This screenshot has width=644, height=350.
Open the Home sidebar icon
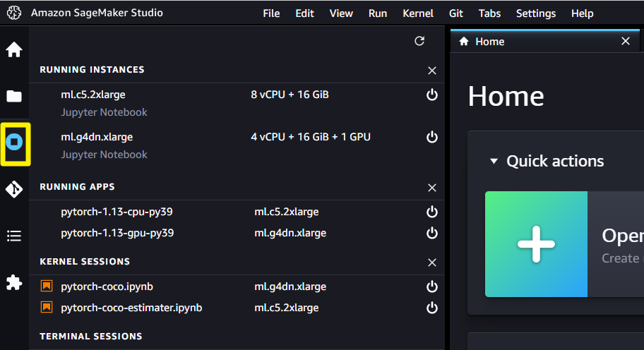point(14,49)
